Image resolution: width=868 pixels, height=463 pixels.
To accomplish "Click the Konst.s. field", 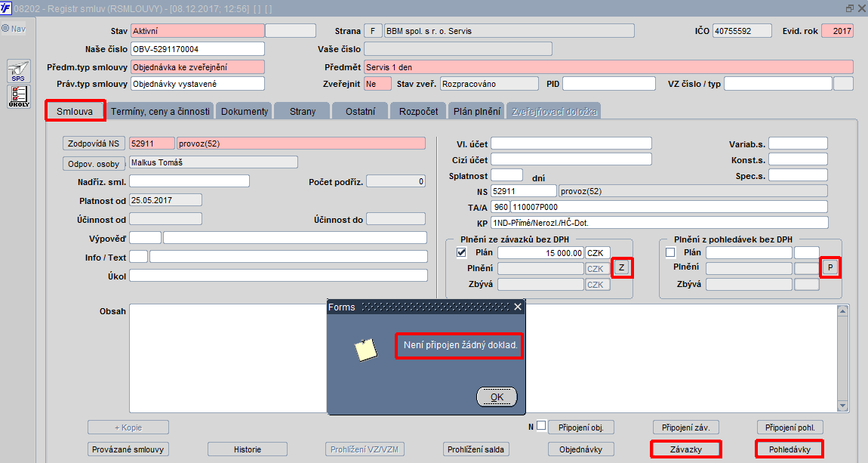I will [x=798, y=159].
